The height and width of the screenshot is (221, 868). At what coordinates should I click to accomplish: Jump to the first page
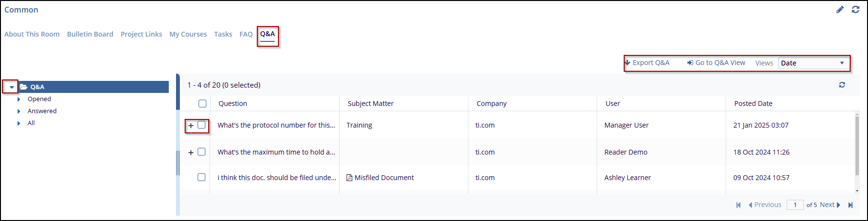point(738,205)
